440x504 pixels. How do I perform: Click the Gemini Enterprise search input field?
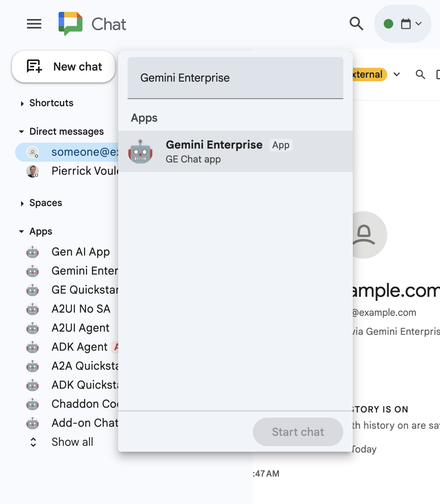click(x=235, y=78)
